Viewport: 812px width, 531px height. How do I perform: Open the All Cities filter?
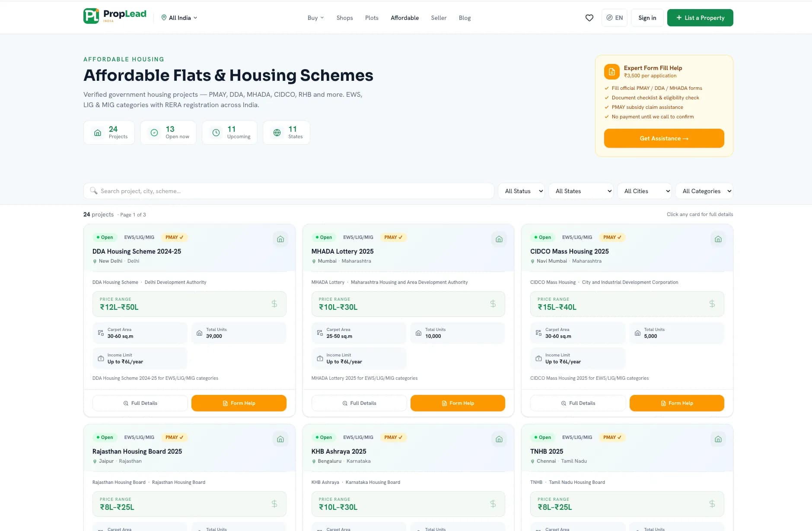point(644,191)
